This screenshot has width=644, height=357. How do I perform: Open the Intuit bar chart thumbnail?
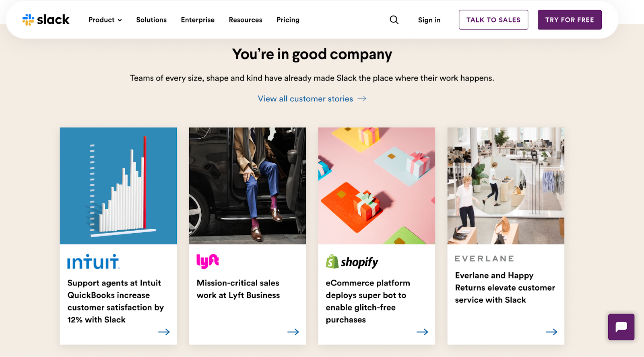coord(118,186)
